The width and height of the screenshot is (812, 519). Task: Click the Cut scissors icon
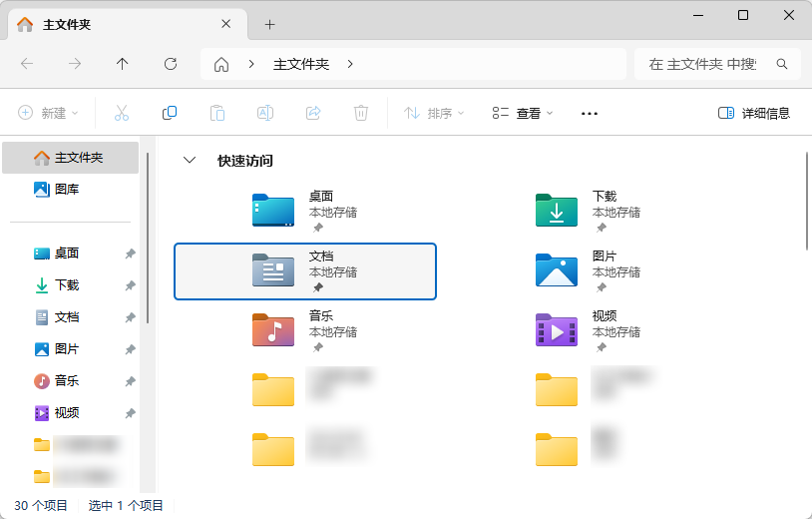121,113
